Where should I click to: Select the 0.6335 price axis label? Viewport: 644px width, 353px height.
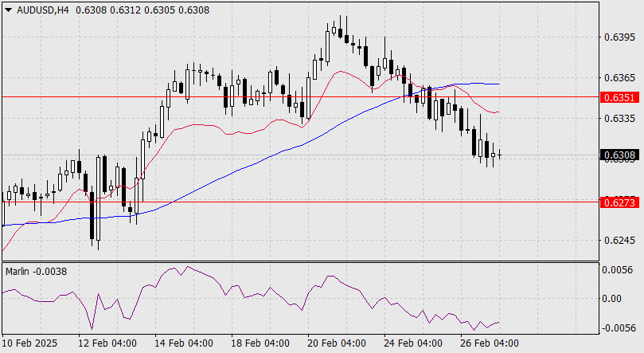coord(619,119)
